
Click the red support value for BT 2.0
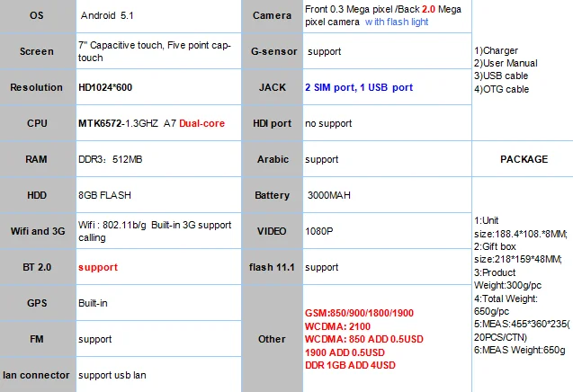click(x=98, y=267)
